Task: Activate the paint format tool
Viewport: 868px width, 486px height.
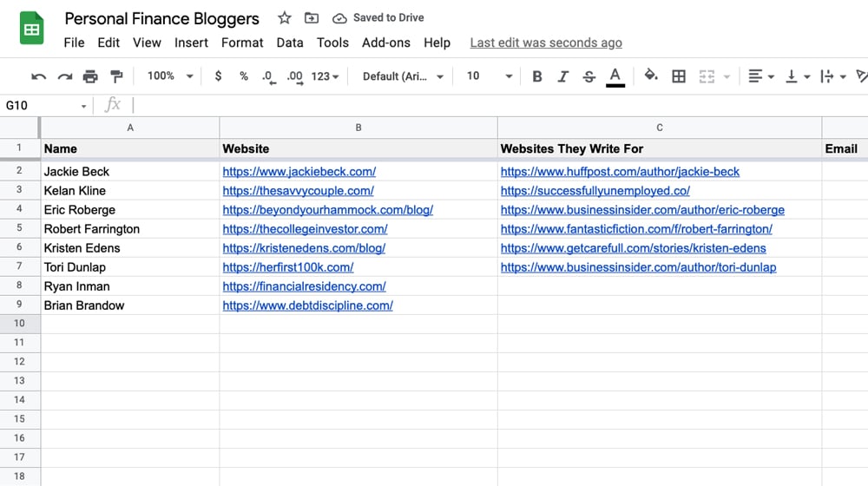Action: [116, 76]
